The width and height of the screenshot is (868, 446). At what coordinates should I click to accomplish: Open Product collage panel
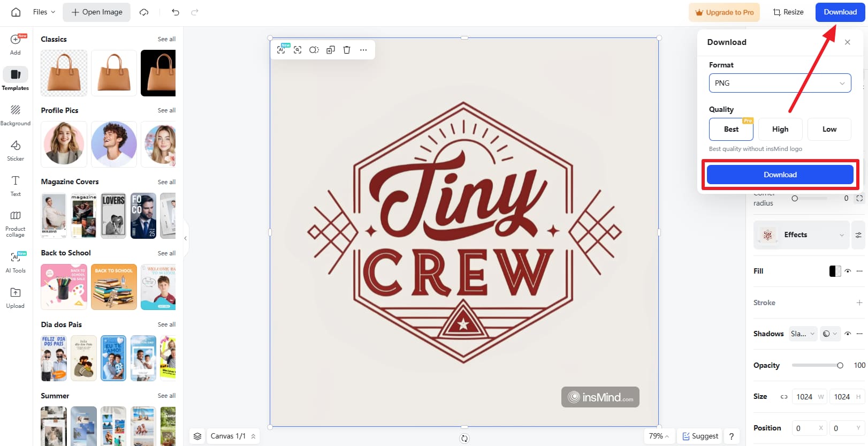pos(16,224)
